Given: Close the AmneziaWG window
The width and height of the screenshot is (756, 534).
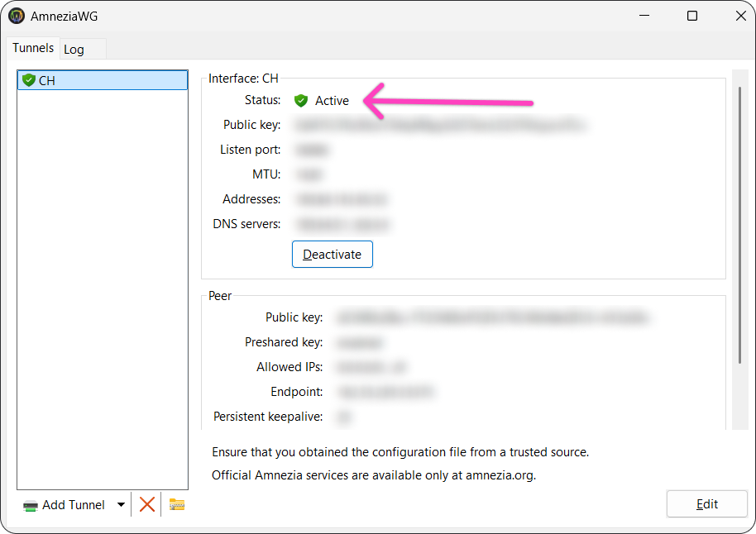Looking at the screenshot, I should (741, 16).
